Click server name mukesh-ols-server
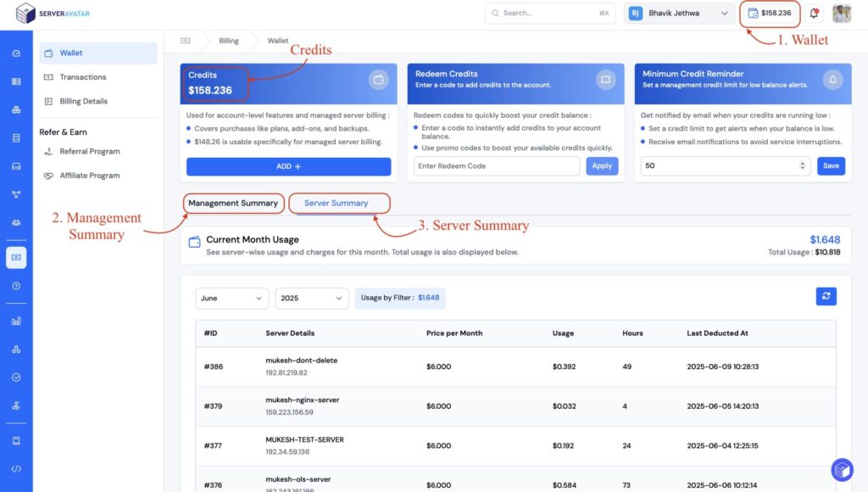 [298, 479]
